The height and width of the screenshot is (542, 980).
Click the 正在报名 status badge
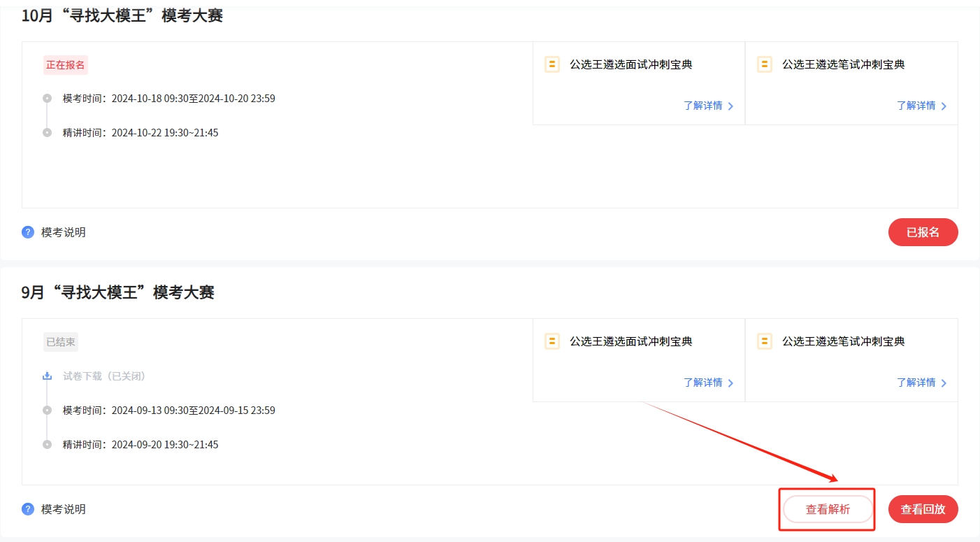point(66,65)
